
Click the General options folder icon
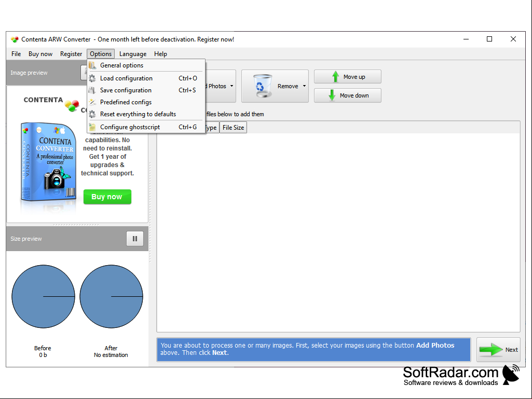click(92, 65)
